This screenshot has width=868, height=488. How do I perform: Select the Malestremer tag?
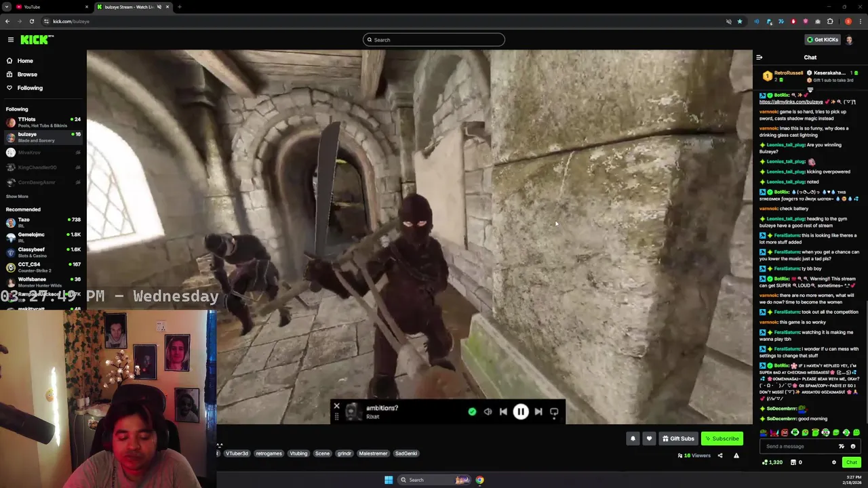click(373, 453)
